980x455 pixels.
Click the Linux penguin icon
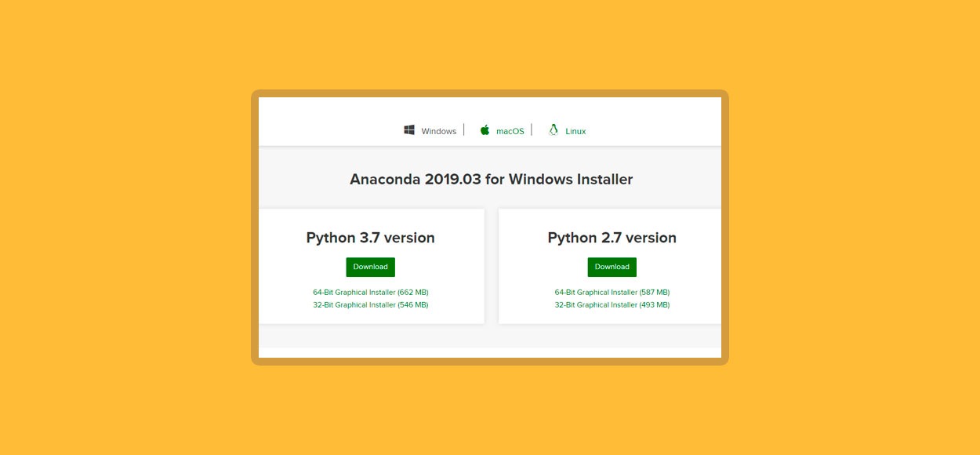tap(554, 130)
